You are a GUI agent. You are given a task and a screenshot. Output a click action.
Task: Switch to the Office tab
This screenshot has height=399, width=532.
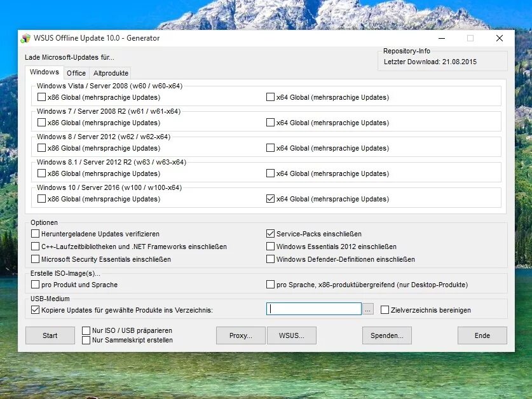point(76,72)
